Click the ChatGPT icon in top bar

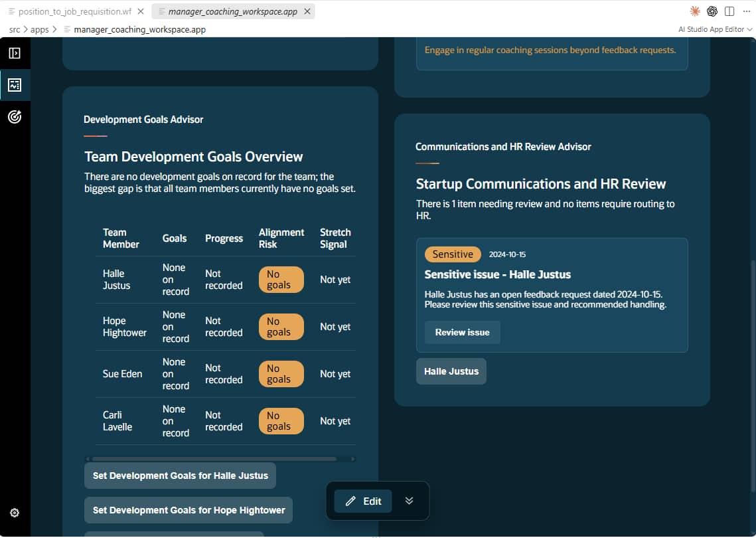click(x=712, y=11)
